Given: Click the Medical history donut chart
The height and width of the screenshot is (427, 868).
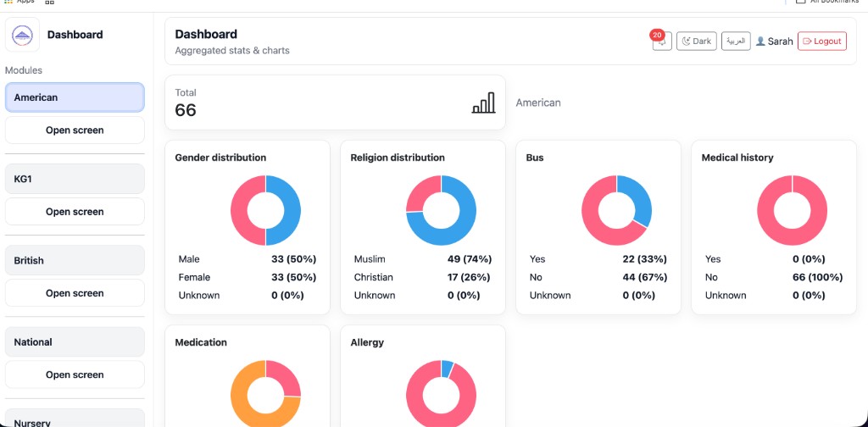Looking at the screenshot, I should (793, 210).
